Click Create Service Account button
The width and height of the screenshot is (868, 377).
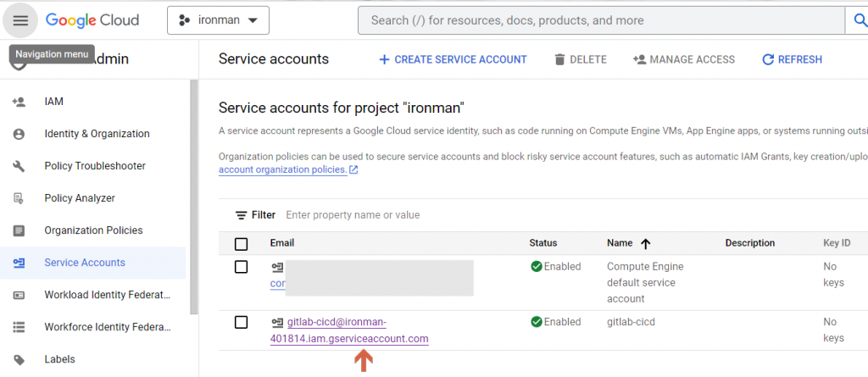[453, 59]
